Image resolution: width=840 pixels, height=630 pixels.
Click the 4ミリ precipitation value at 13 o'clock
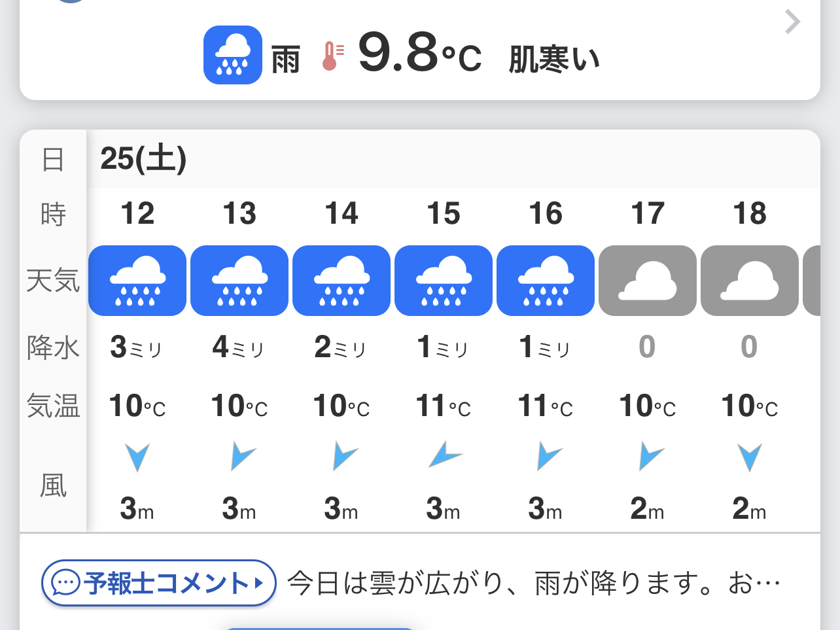(x=239, y=347)
